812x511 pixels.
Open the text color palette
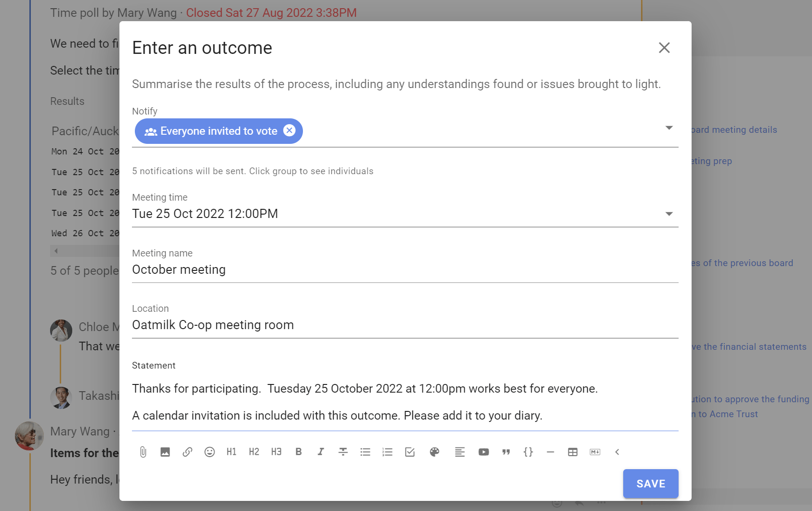point(434,452)
